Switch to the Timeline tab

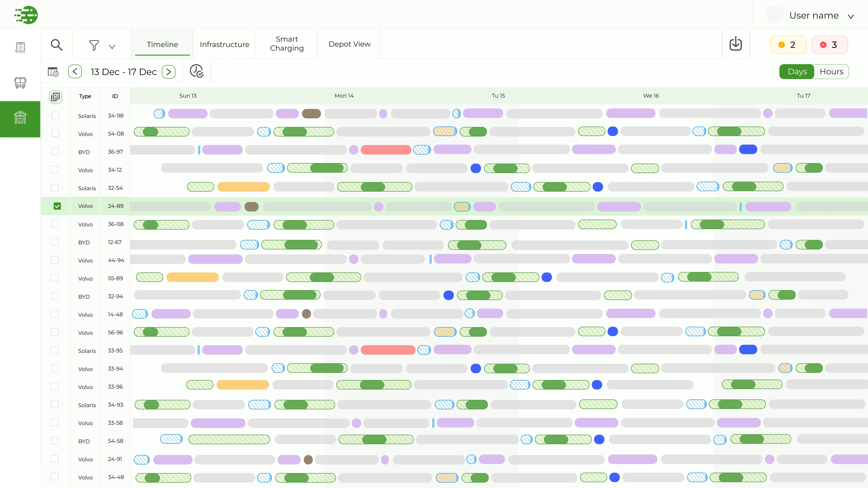[x=162, y=44]
